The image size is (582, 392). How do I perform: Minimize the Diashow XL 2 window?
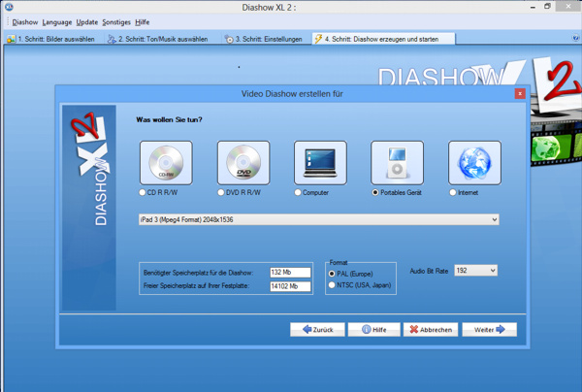pyautogui.click(x=533, y=7)
